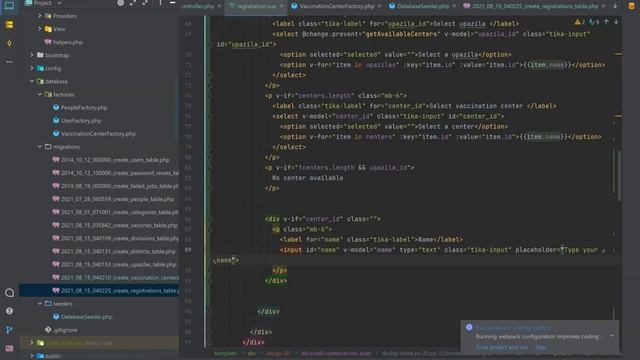
Task: Click the Collapse All icon in Project header
Action: tap(145, 3)
